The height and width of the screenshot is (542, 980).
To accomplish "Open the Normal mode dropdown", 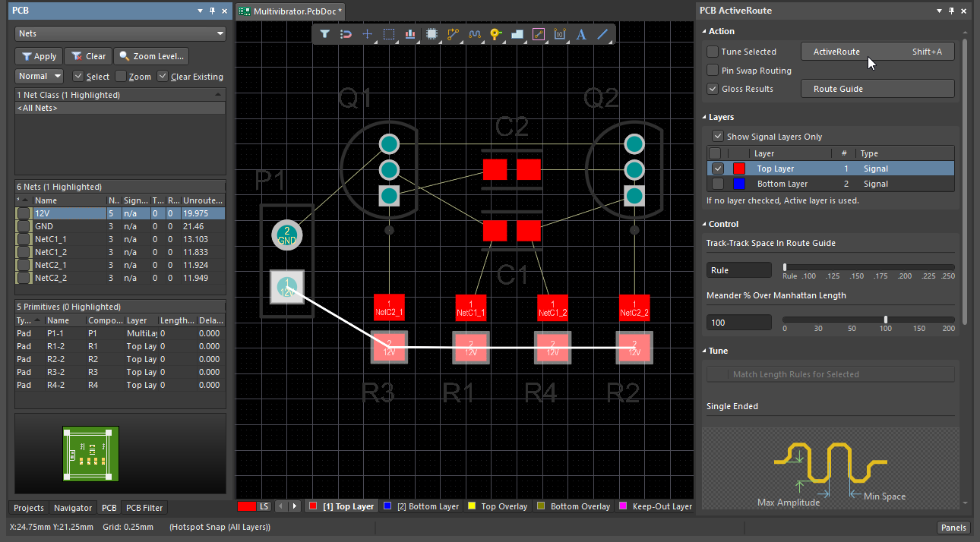I will point(39,76).
